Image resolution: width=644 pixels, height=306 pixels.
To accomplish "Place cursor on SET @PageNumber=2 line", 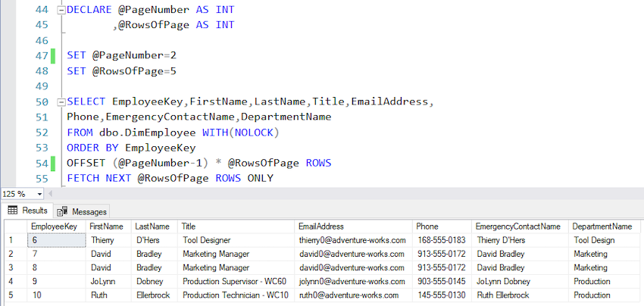I will tap(121, 55).
